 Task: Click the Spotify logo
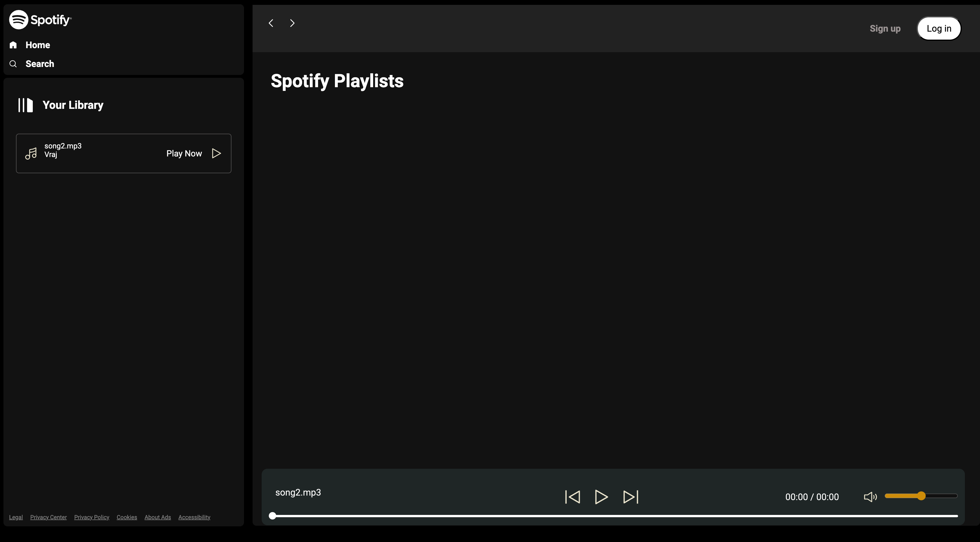[40, 19]
